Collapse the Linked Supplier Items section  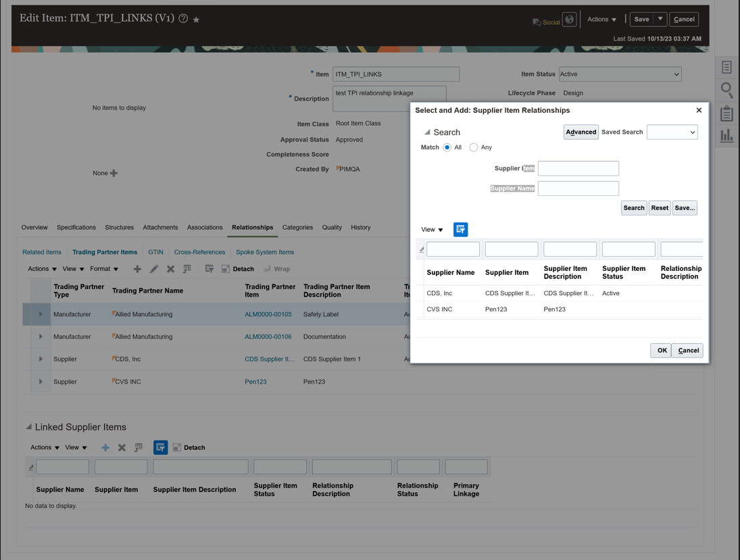[29, 427]
